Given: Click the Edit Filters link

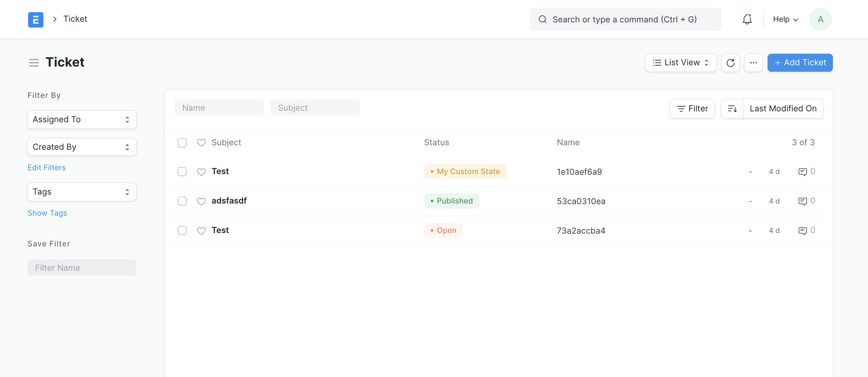Looking at the screenshot, I should point(47,168).
